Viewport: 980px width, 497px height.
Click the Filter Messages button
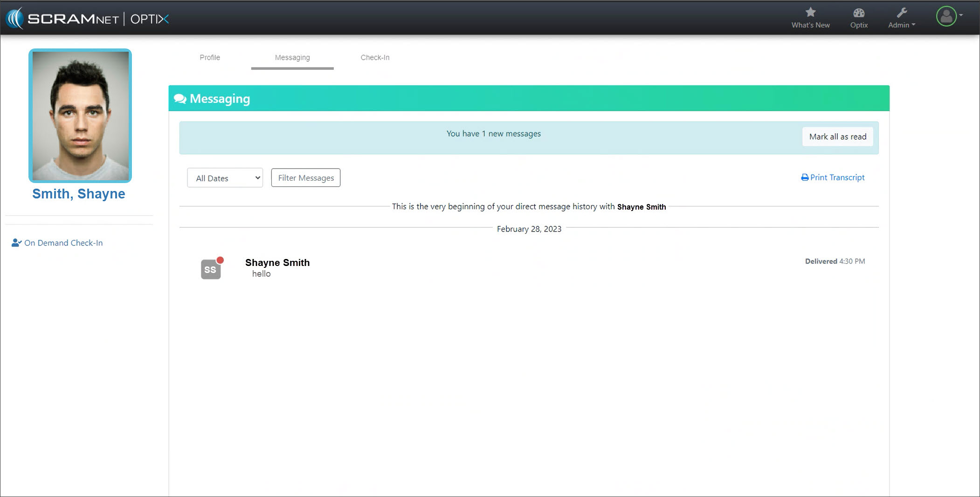point(306,178)
